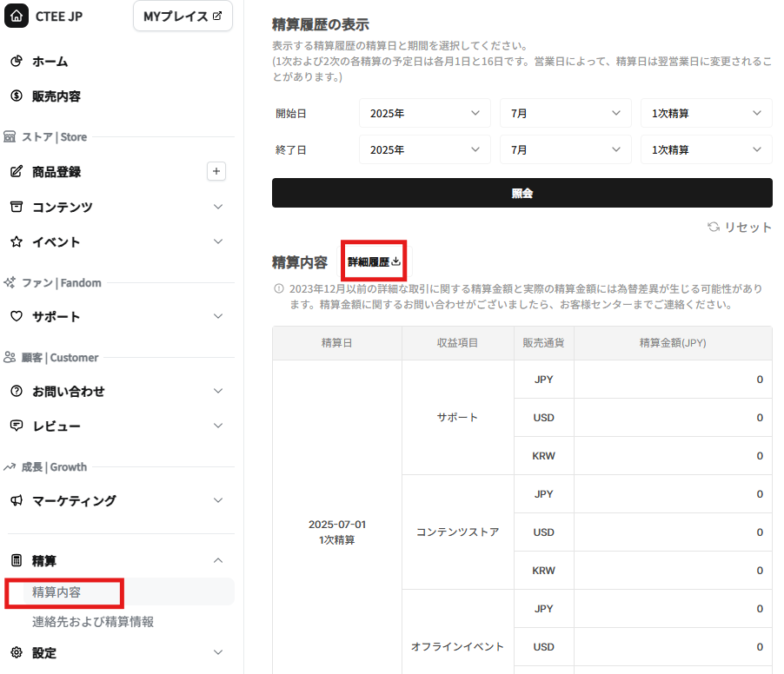Click the plus icon beside 商品登録
The image size is (784, 674).
pos(216,171)
